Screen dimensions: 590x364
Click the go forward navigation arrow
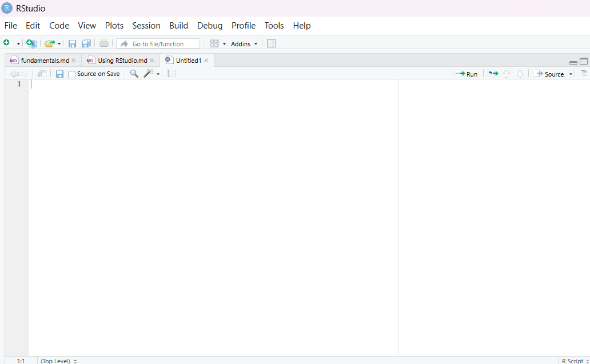coord(24,74)
